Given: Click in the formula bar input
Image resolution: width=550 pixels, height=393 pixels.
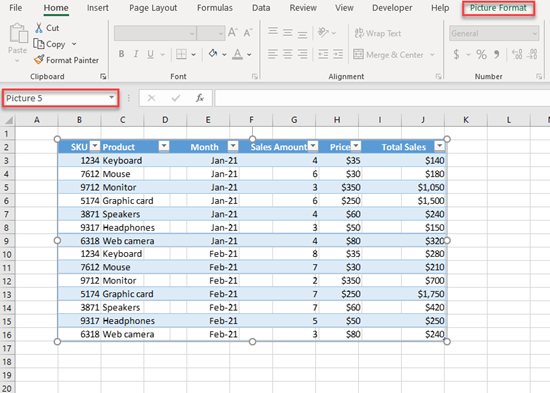Looking at the screenshot, I should [382, 98].
